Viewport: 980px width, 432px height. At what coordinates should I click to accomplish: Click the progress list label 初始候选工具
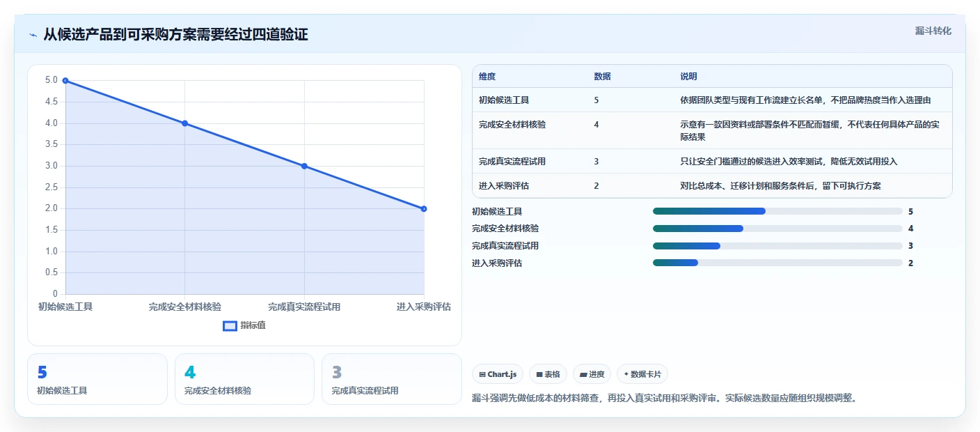tap(497, 211)
